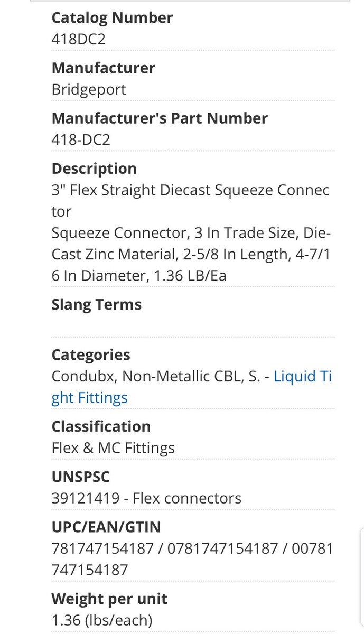This screenshot has height=634, width=364.
Task: Click the Categories heading
Action: [91, 355]
